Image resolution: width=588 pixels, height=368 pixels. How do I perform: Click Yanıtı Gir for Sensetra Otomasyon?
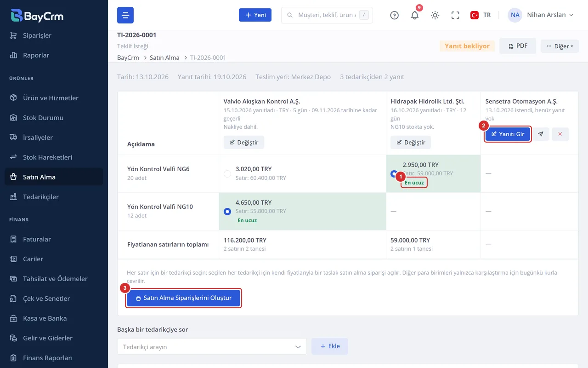coord(508,134)
